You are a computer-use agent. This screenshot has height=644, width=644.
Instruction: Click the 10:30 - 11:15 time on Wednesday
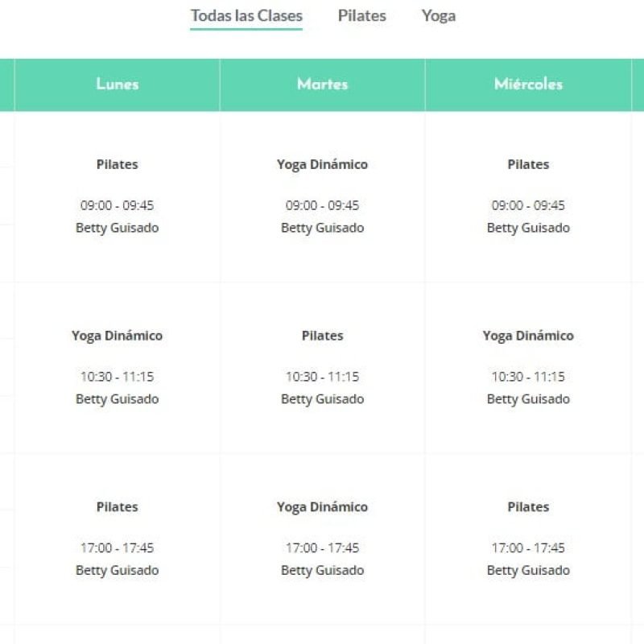528,377
